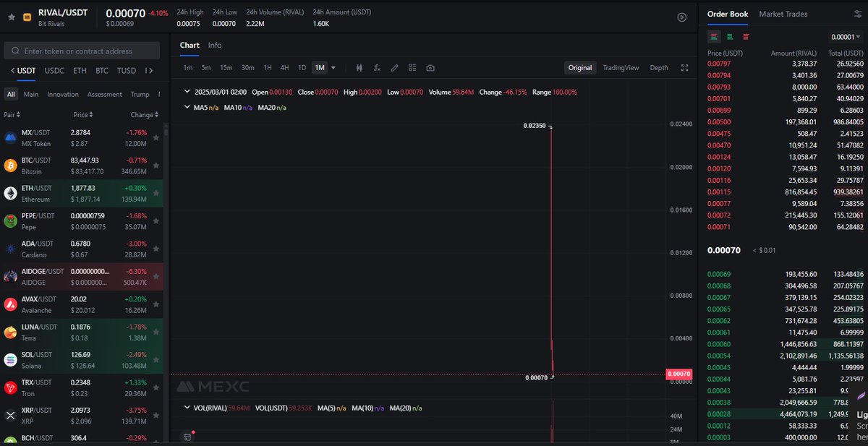Set chart interval to 5m
868x446 pixels.
click(x=206, y=68)
